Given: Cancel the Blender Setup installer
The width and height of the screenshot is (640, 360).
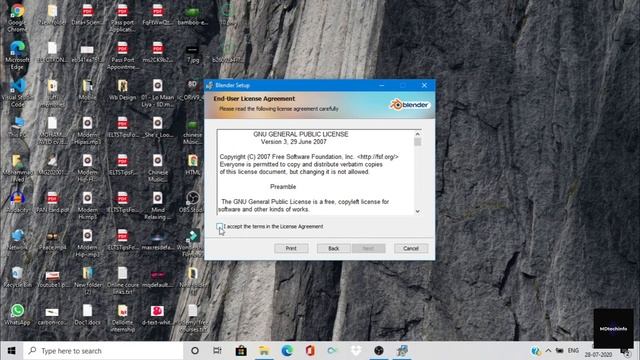Looking at the screenshot, I should click(411, 248).
